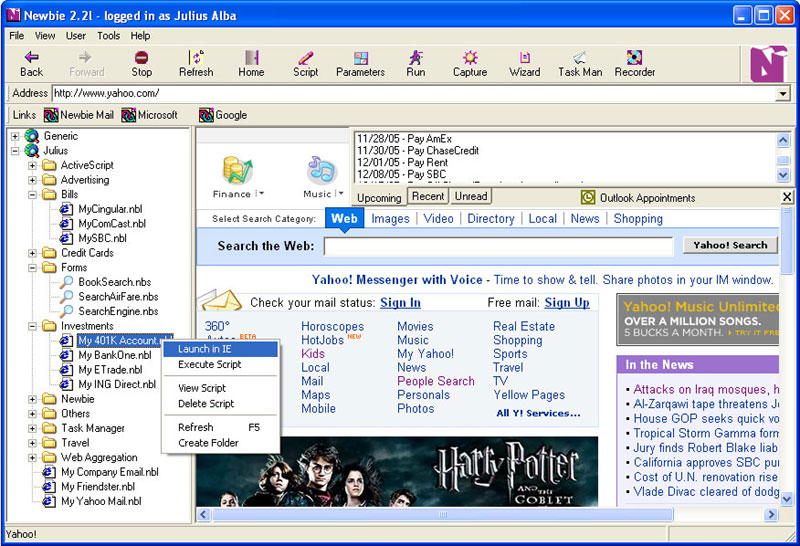Open the Horoscopes link
800x546 pixels.
tap(333, 326)
